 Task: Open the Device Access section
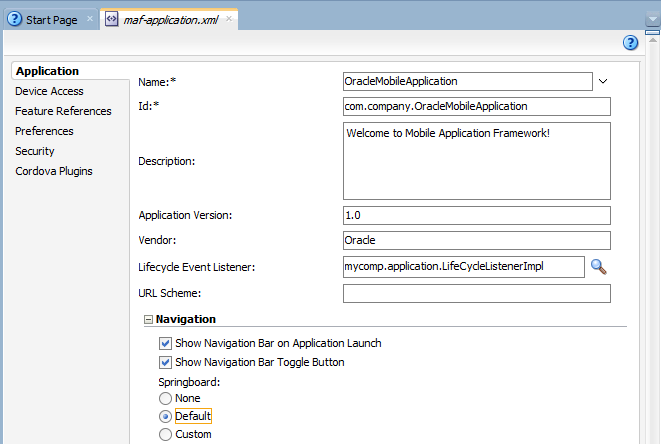point(49,91)
